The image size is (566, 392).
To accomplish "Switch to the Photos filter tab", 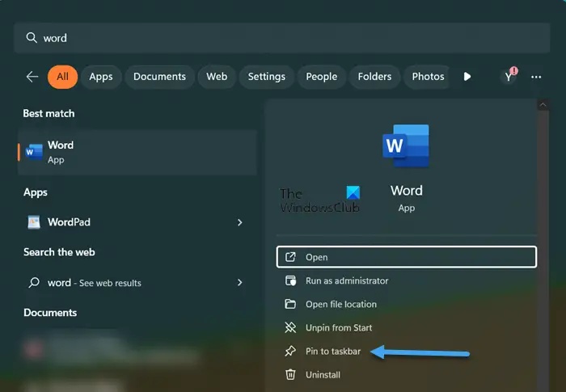I will click(427, 77).
